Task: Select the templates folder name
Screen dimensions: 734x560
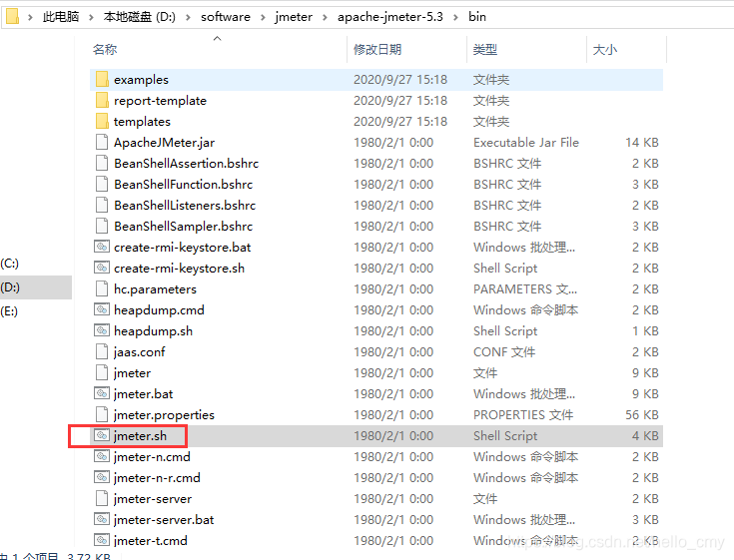Action: (x=142, y=122)
